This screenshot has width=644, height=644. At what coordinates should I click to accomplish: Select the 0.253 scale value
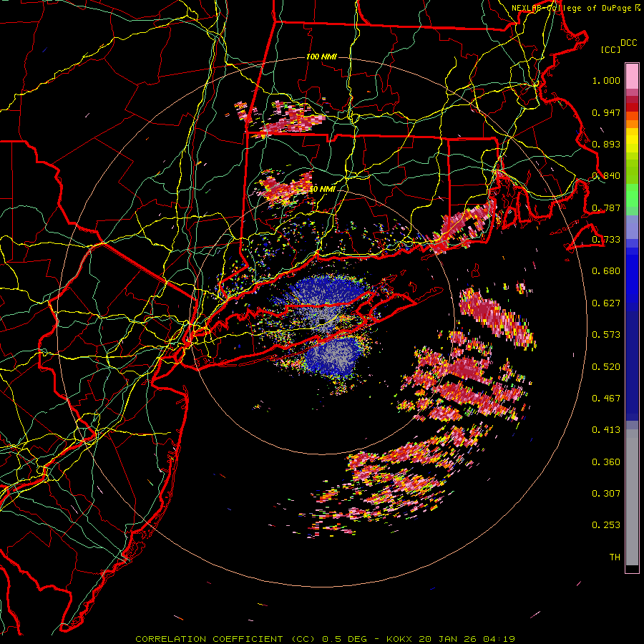(606, 525)
